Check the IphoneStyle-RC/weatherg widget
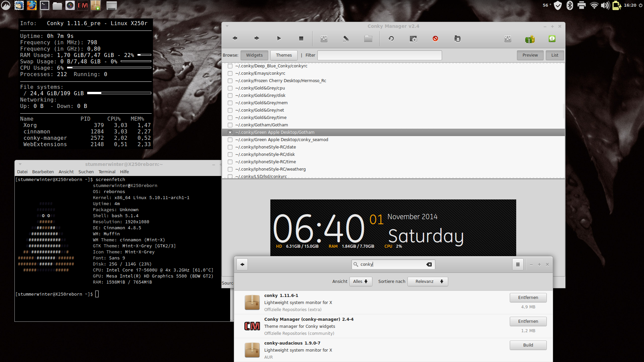644x362 pixels. [x=230, y=169]
